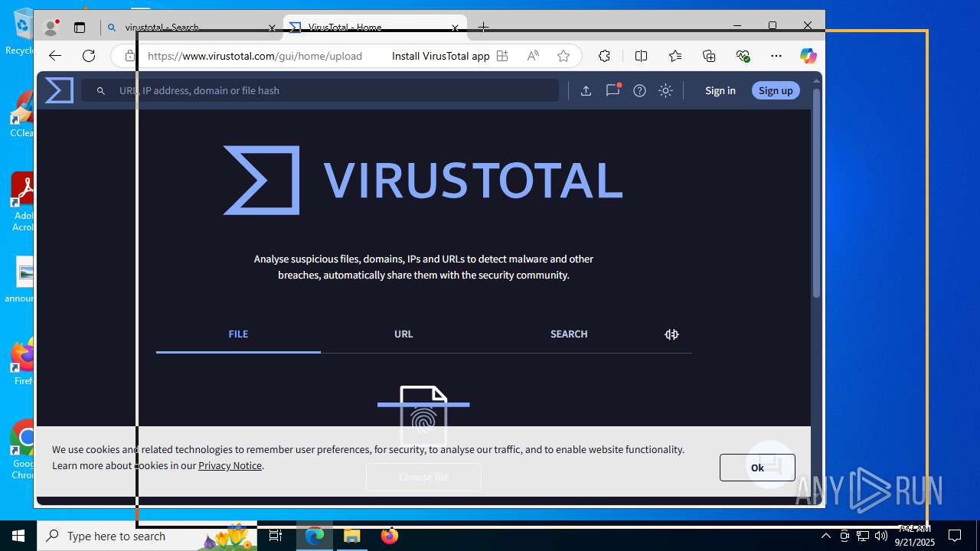980x551 pixels.
Task: Add page to favorites with the star icon
Action: 563,56
